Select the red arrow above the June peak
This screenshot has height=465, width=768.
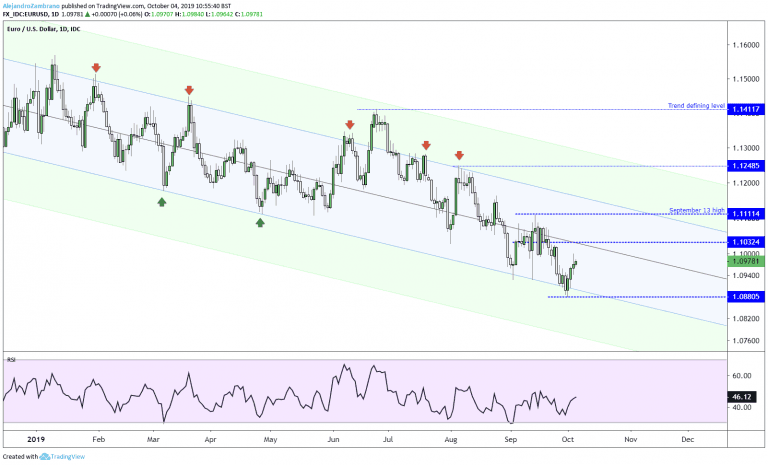point(350,125)
